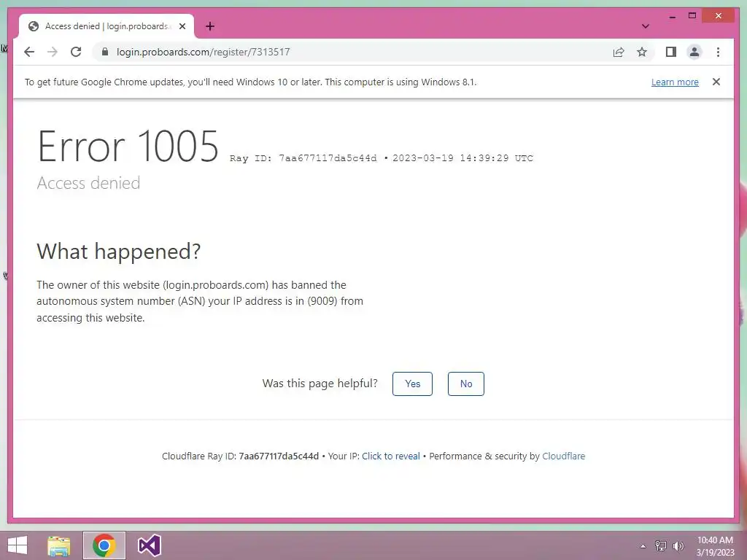Click No for page helpful
The height and width of the screenshot is (560, 747).
point(466,384)
